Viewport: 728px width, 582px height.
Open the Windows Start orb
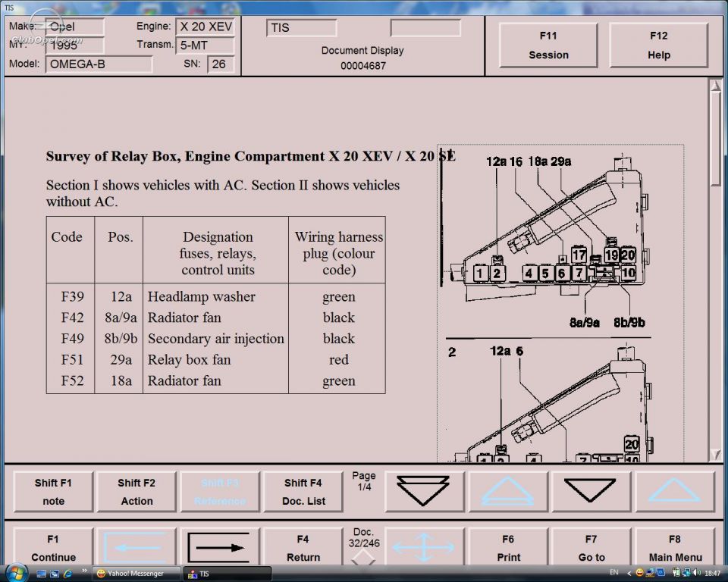16,573
